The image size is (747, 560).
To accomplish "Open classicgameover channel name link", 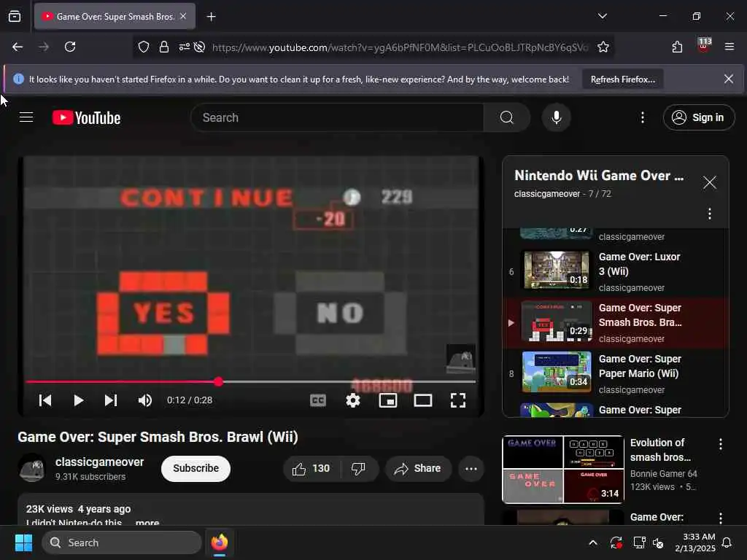I will tap(99, 462).
